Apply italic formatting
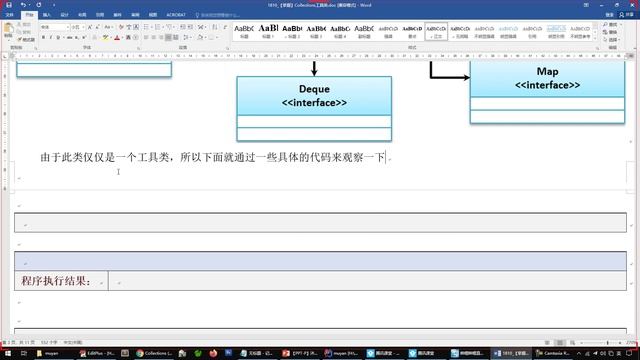640x360 pixels. pyautogui.click(x=51, y=38)
